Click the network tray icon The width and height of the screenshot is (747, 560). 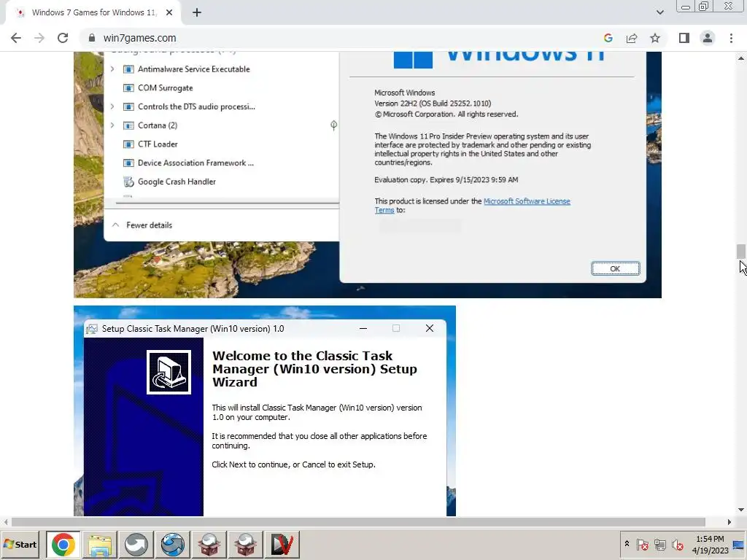(x=659, y=544)
